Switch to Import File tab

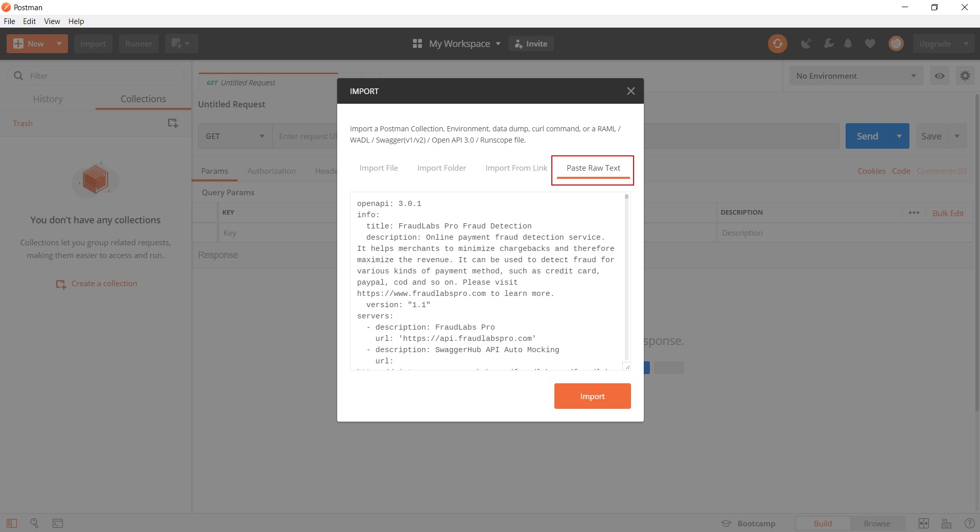tap(379, 168)
